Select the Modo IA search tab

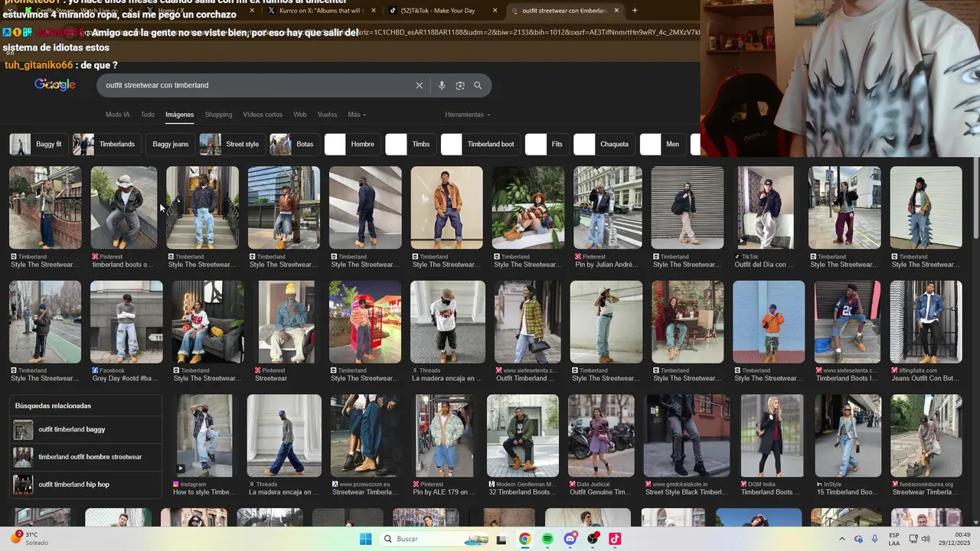click(117, 115)
